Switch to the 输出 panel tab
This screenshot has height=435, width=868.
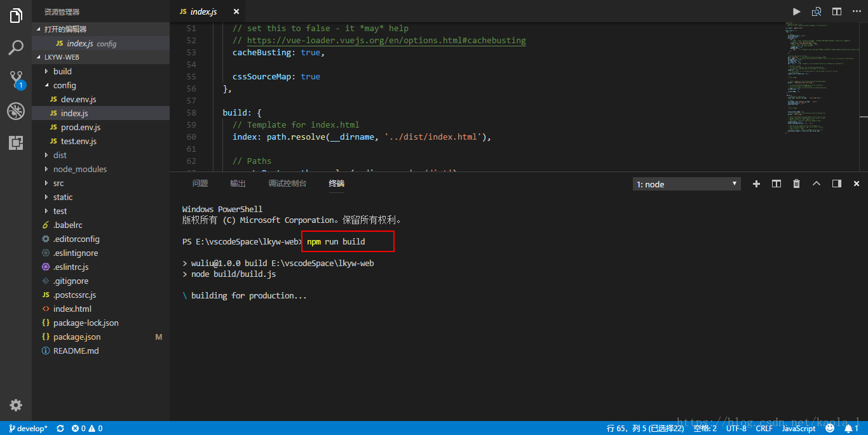(238, 184)
